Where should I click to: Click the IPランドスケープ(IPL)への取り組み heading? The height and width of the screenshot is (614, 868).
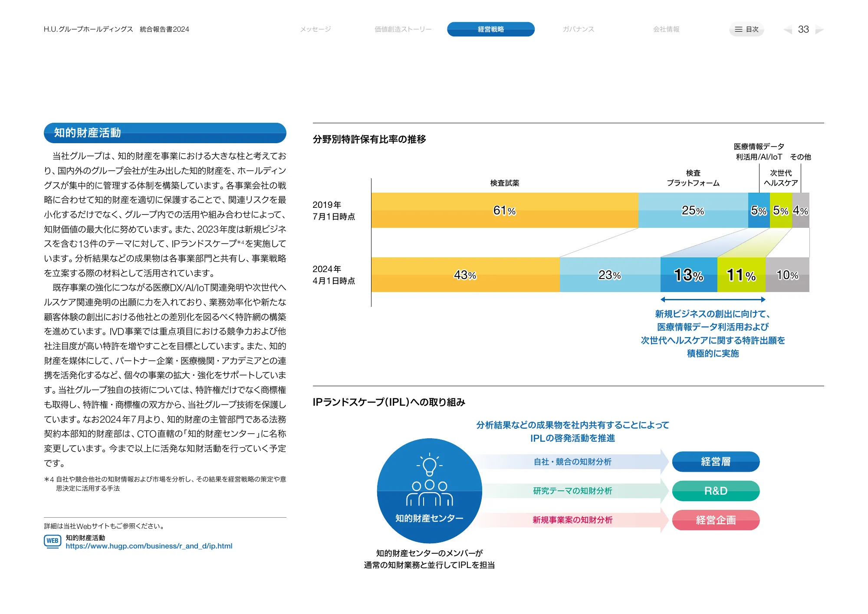point(389,402)
